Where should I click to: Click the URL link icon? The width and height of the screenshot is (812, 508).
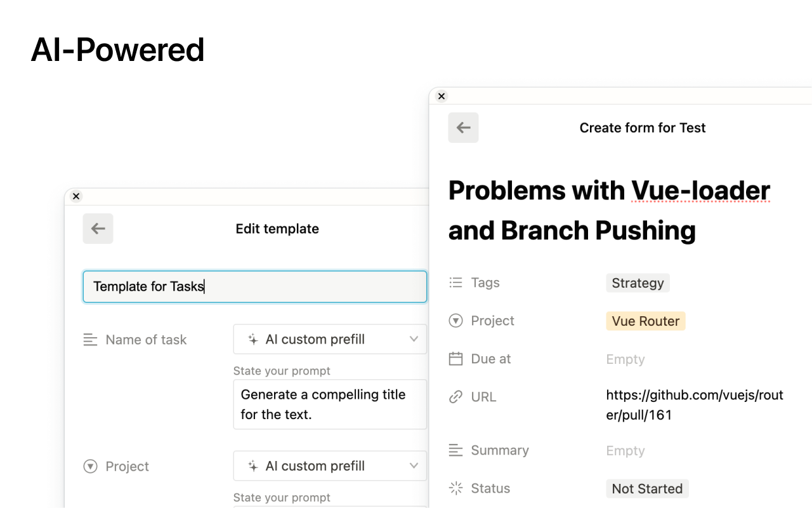pyautogui.click(x=455, y=397)
